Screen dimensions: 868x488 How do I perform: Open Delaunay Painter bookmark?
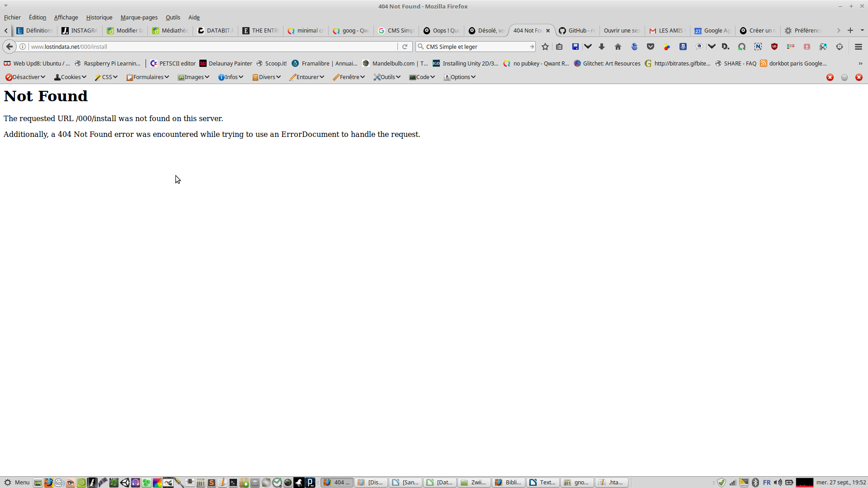tap(226, 64)
